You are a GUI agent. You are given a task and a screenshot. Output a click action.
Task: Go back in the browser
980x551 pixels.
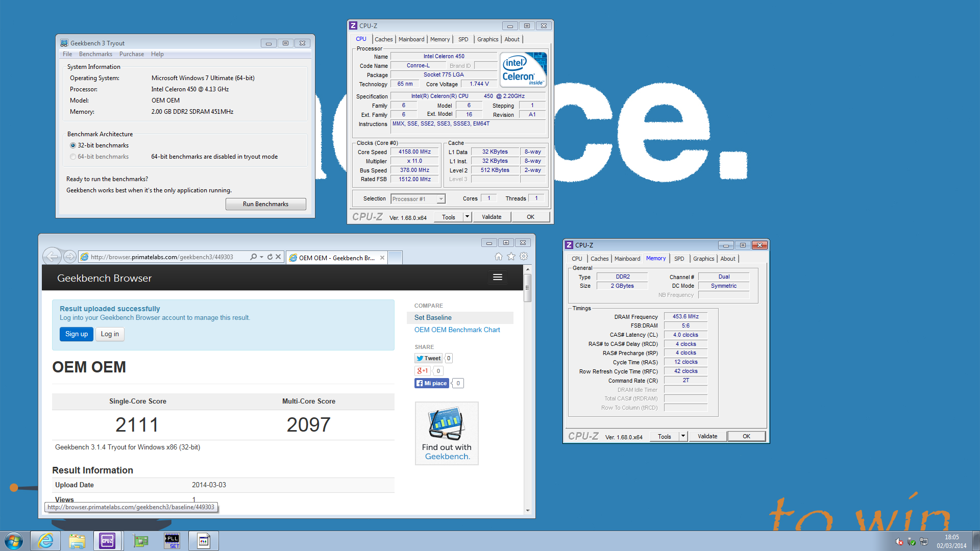52,257
